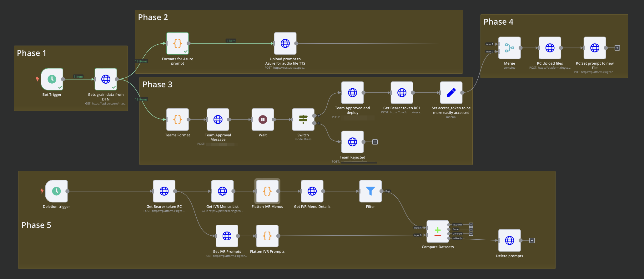Select the Switch rules node
This screenshot has height=279, width=644.
[303, 120]
